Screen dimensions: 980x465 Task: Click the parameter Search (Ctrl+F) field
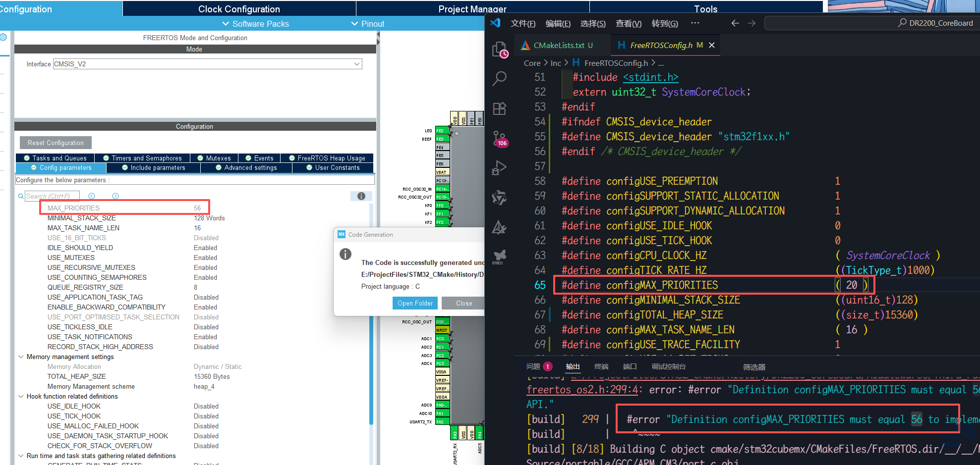(x=52, y=196)
